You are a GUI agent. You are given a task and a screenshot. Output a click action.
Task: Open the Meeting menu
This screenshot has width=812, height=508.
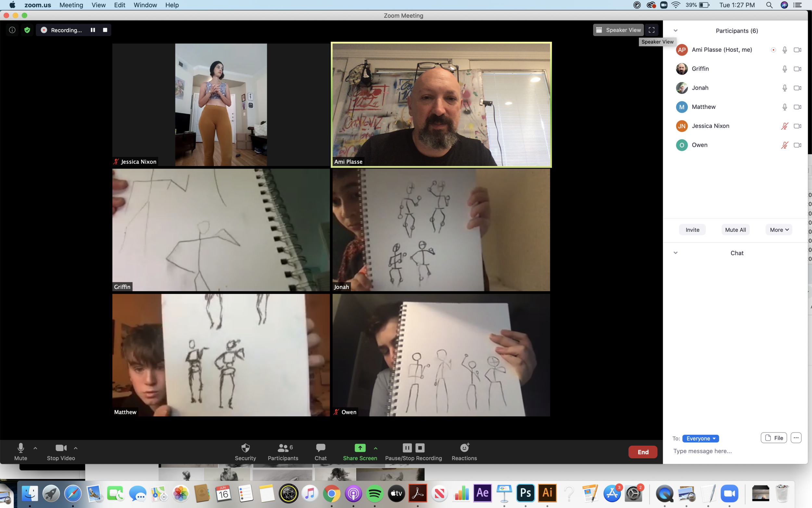[71, 5]
